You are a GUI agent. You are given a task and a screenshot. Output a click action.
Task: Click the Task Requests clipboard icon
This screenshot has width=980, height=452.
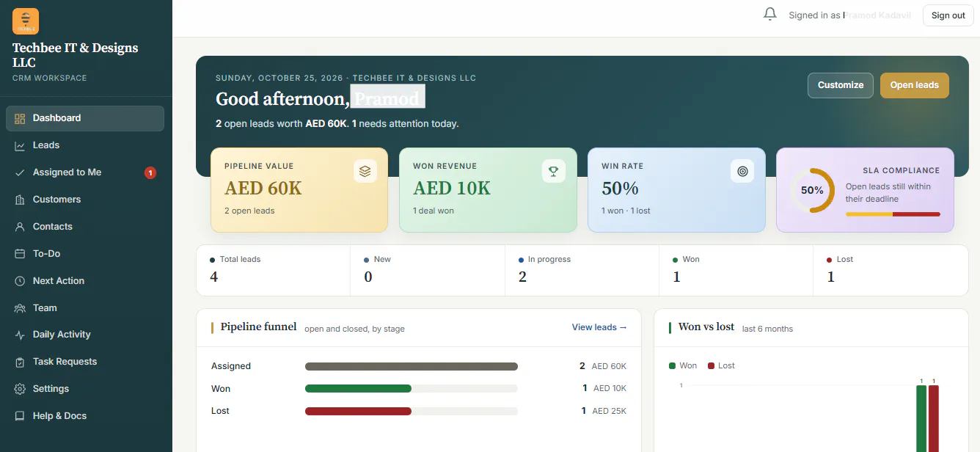[x=20, y=362]
